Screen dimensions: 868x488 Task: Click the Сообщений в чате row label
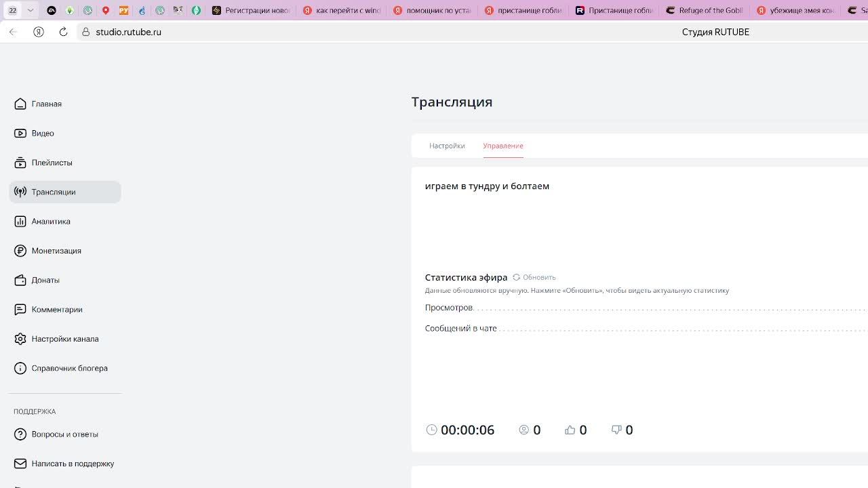[461, 328]
